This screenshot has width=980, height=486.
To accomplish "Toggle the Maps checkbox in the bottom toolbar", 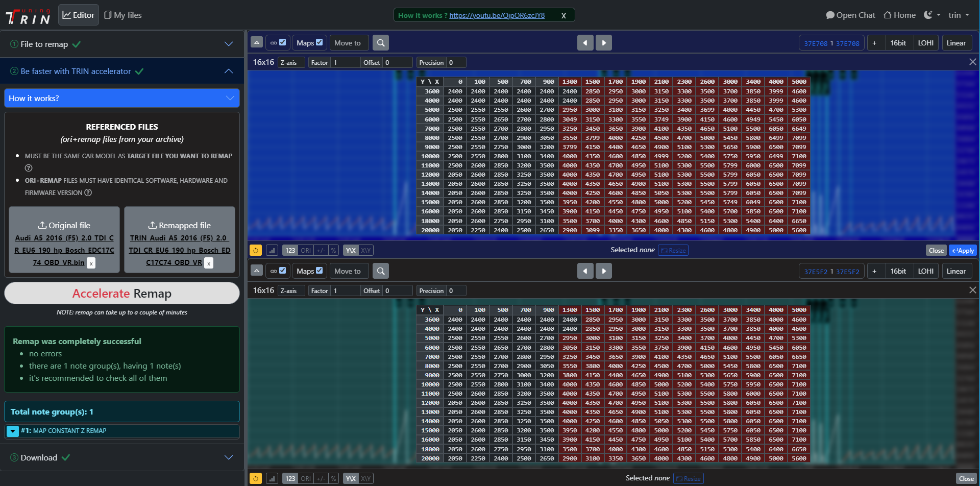I will click(320, 271).
